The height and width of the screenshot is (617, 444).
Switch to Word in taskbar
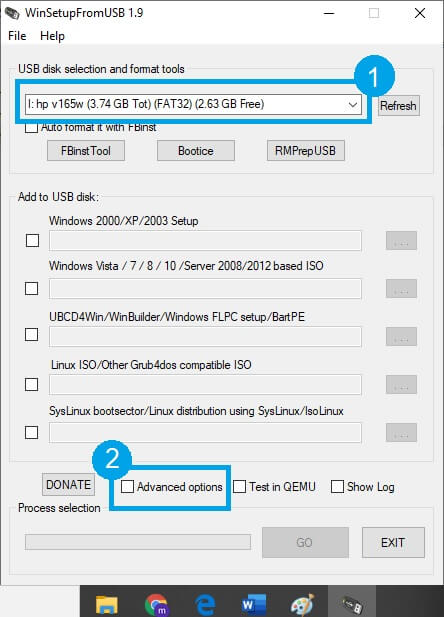point(254,604)
